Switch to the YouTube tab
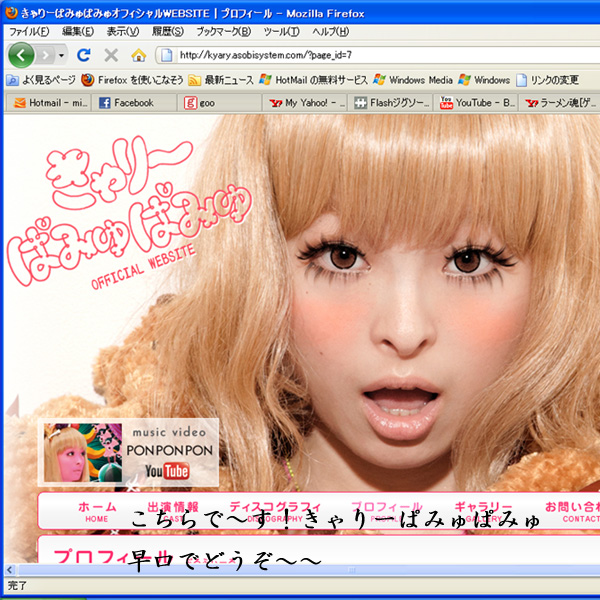Image resolution: width=600 pixels, height=600 pixels. [x=476, y=103]
